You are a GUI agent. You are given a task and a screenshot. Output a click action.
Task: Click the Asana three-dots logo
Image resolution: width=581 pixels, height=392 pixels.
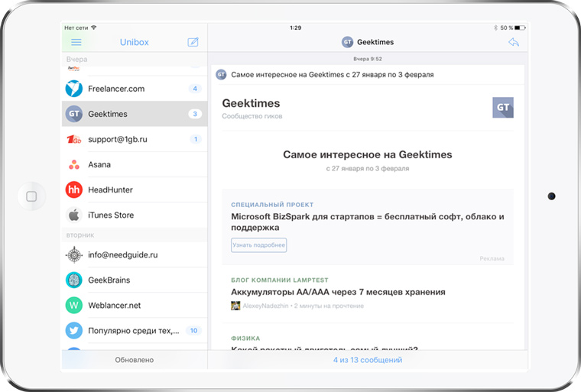click(x=74, y=164)
